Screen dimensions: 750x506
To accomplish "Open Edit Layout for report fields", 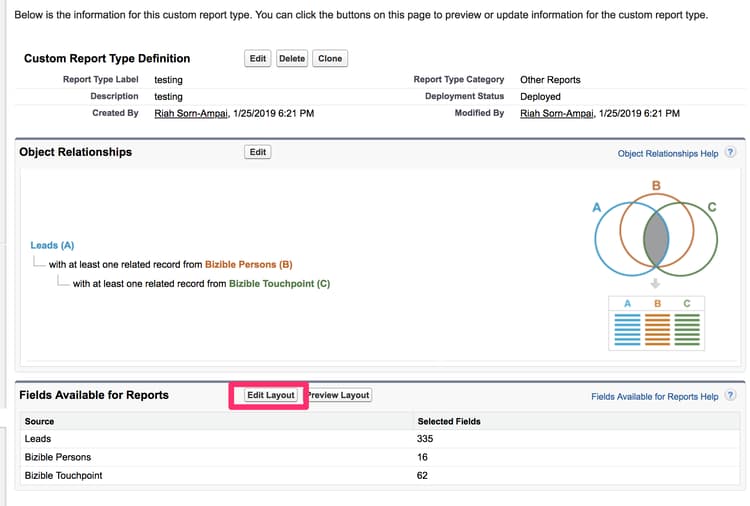I will [271, 395].
